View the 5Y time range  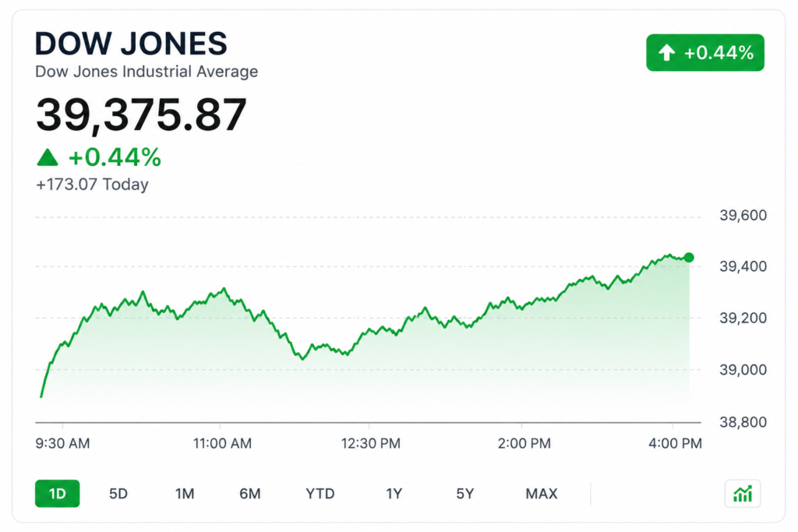tap(464, 493)
